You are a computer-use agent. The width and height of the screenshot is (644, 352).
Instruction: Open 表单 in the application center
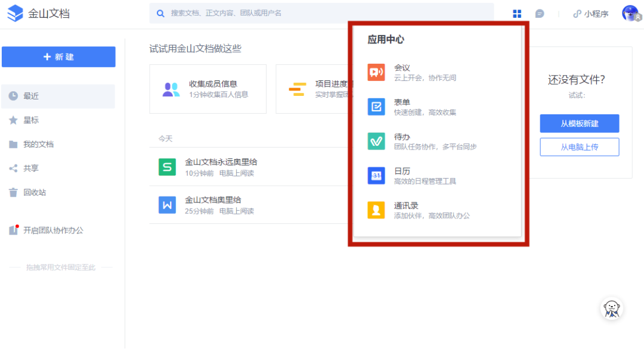point(438,107)
